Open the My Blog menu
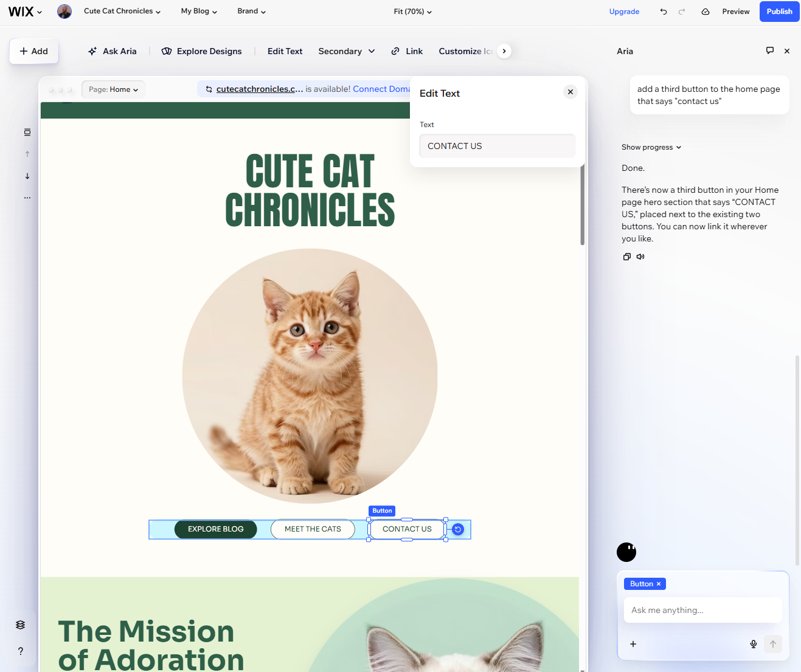The height and width of the screenshot is (672, 801). [198, 11]
